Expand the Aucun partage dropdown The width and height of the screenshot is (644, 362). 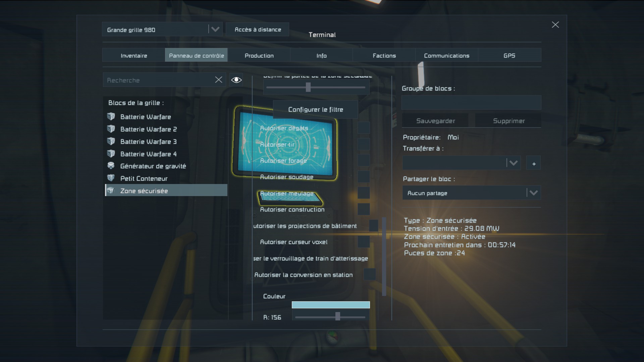click(x=533, y=193)
